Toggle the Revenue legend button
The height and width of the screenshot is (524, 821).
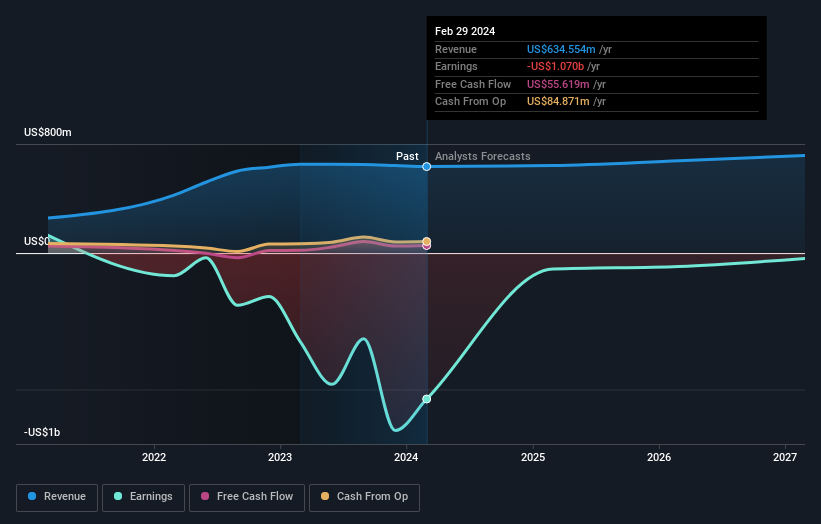point(57,497)
